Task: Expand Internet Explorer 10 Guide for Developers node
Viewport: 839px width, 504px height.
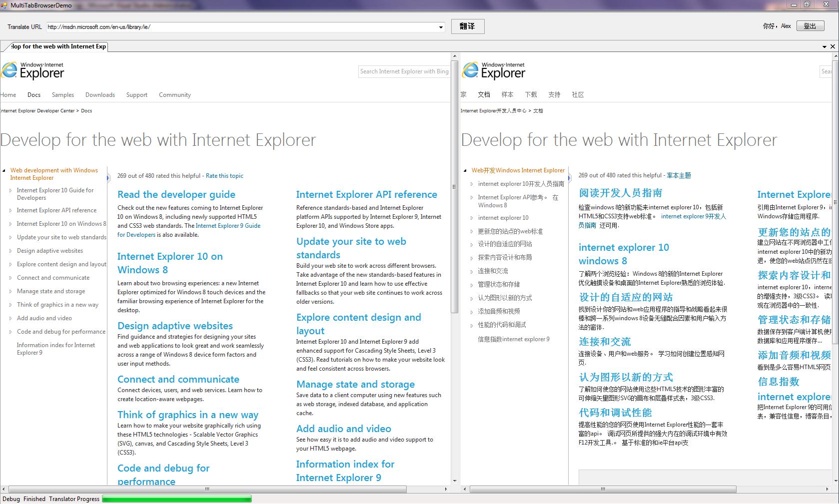Action: click(10, 190)
